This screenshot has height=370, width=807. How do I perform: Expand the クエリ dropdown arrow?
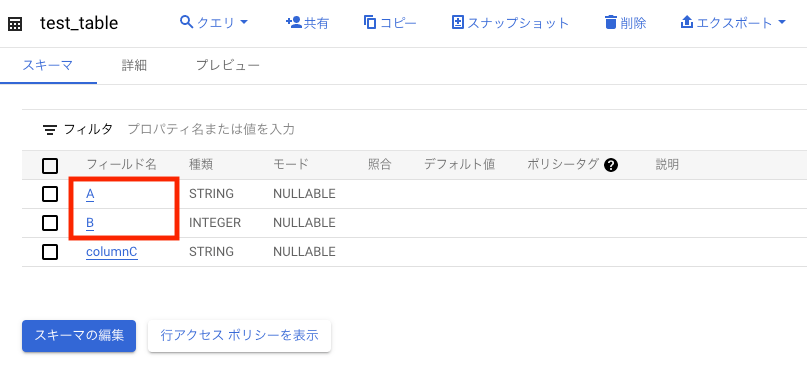pyautogui.click(x=244, y=23)
